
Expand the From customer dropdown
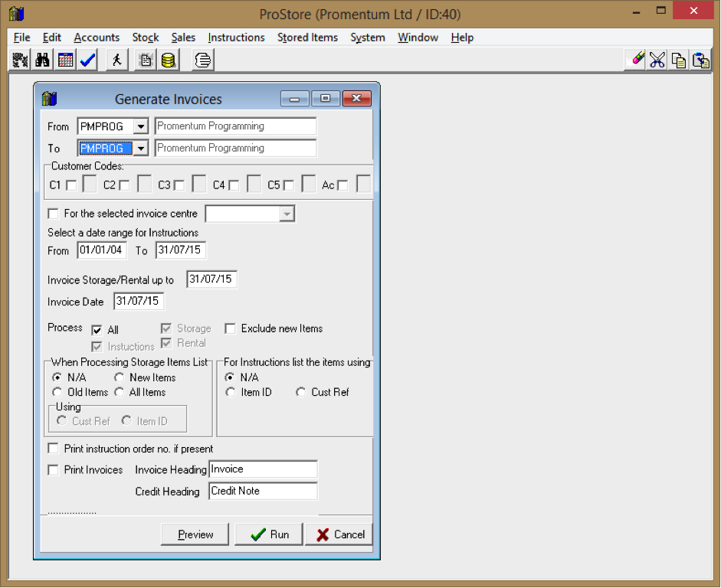point(141,126)
